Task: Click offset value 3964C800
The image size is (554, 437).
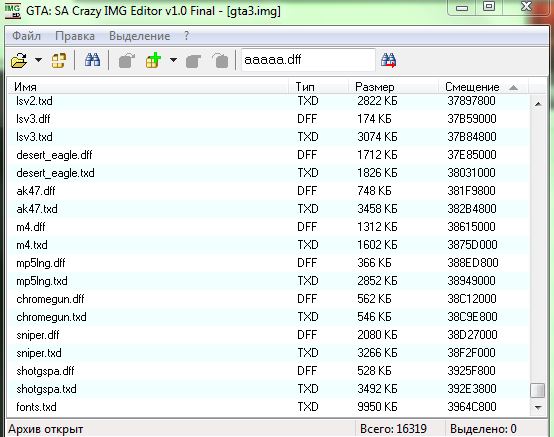Action: [x=472, y=407]
